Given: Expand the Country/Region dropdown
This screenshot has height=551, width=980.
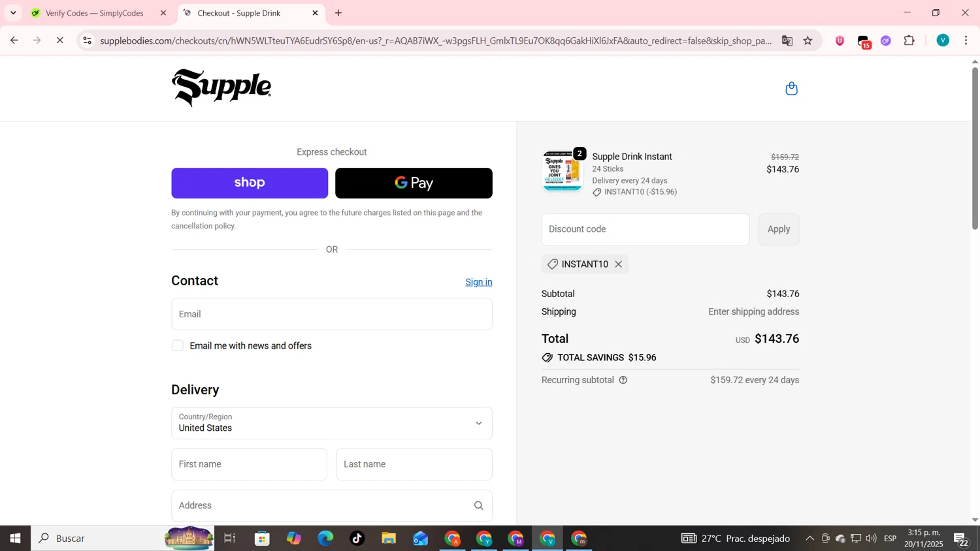Looking at the screenshot, I should click(332, 423).
